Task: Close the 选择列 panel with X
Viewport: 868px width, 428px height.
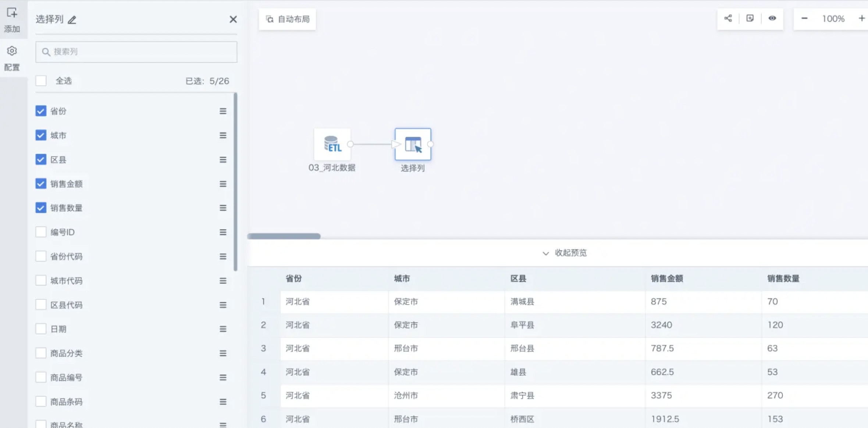Action: (233, 19)
